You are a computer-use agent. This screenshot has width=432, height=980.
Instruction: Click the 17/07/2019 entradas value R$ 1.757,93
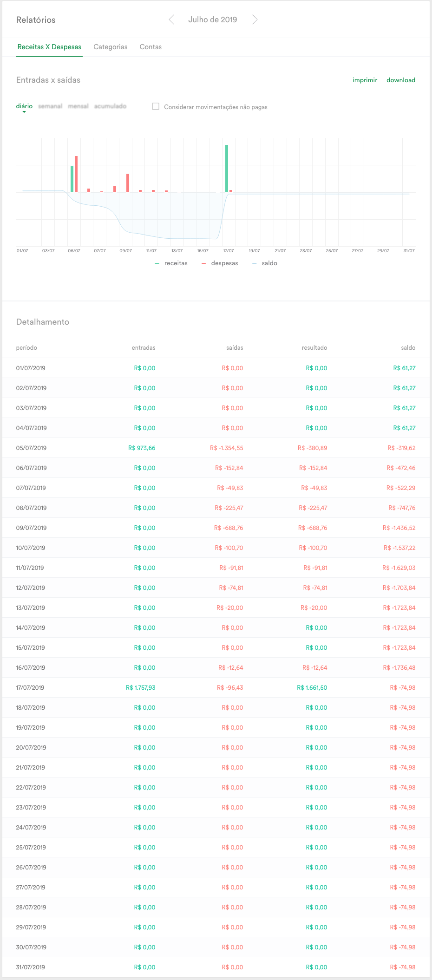pyautogui.click(x=141, y=688)
